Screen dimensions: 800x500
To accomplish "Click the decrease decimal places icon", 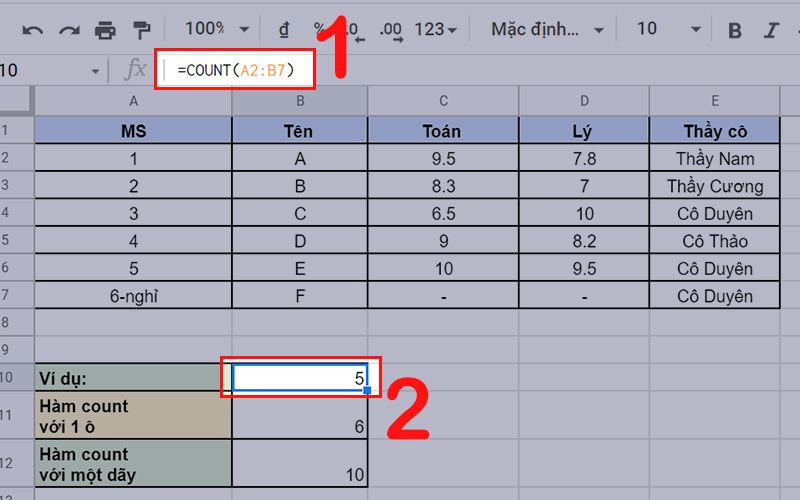I will [356, 31].
